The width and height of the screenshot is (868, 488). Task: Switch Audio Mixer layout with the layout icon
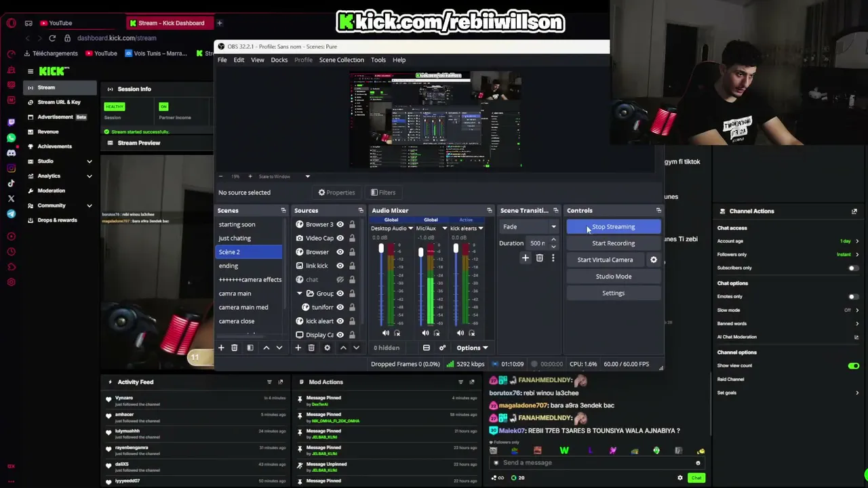[x=426, y=348]
